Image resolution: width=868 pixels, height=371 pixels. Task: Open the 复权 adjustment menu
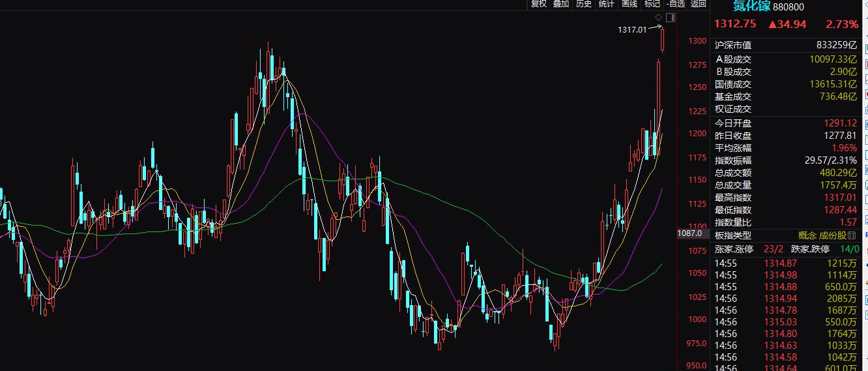tap(538, 4)
